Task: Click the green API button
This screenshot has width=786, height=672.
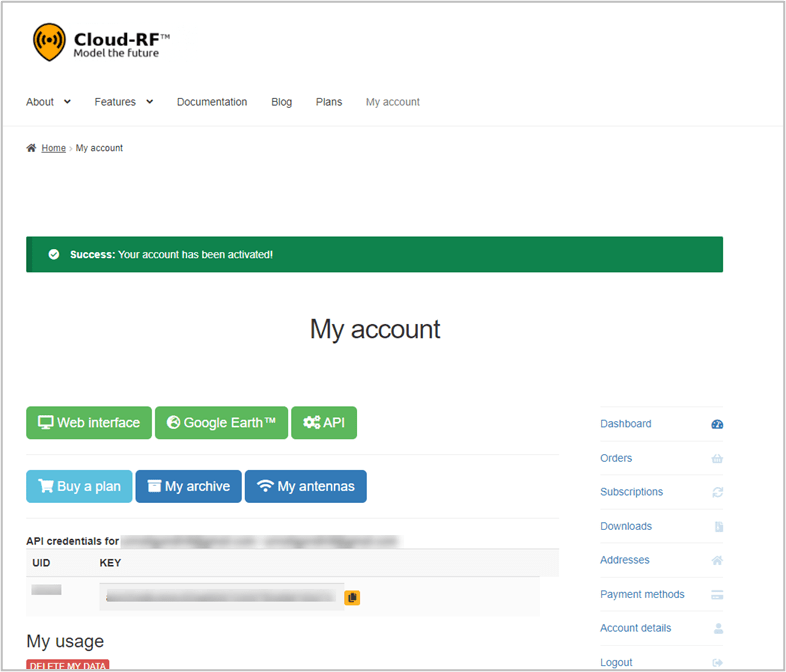Action: pos(324,422)
